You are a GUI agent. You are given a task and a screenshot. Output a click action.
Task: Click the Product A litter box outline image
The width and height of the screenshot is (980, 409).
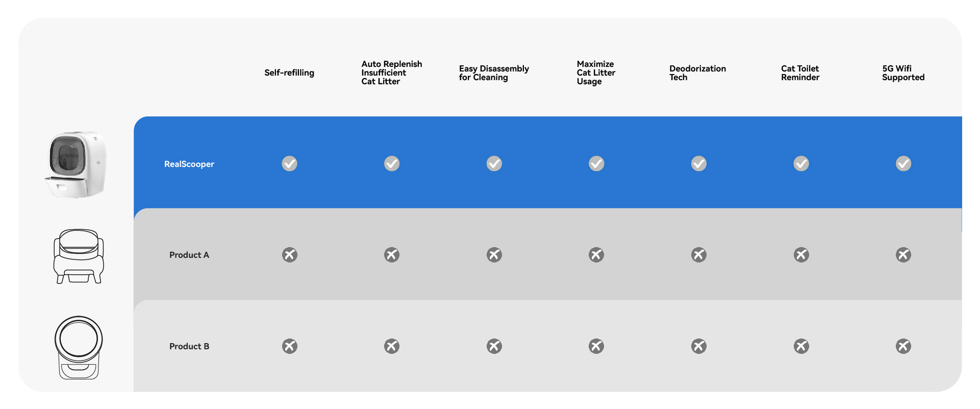(79, 256)
